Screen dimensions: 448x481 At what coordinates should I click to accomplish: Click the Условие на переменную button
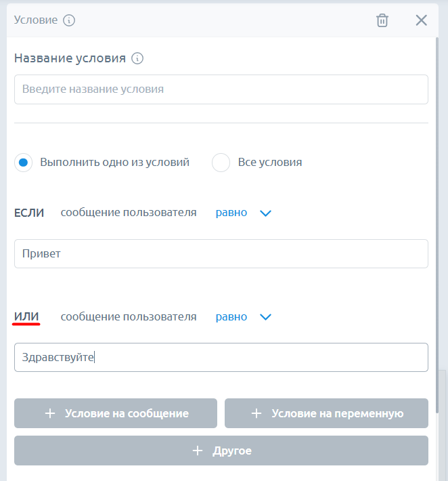tap(326, 413)
